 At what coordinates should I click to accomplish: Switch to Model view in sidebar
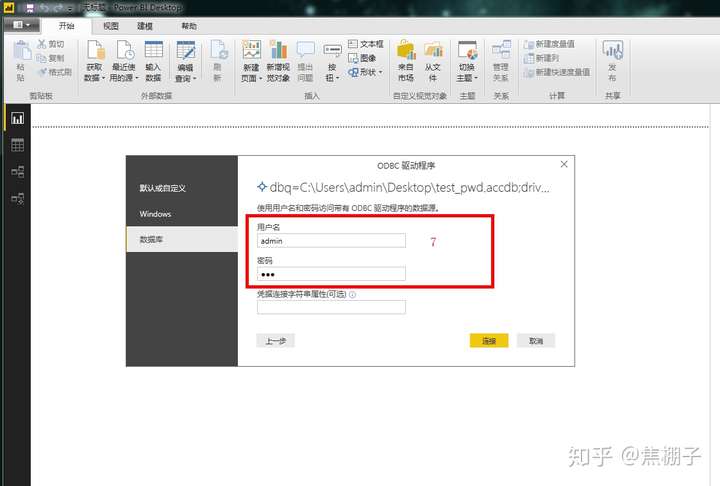coord(17,172)
